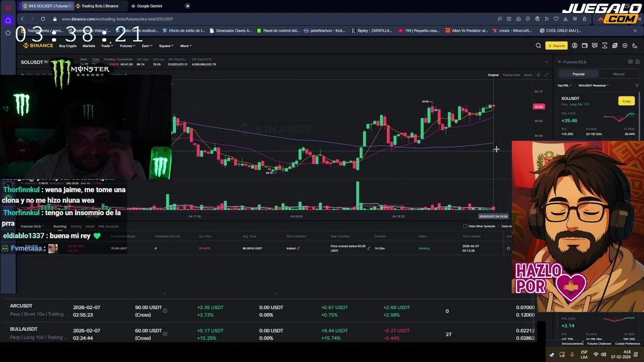Image resolution: width=644 pixels, height=362 pixels.
Task: Go back from Futures DCA panel
Action: click(559, 62)
